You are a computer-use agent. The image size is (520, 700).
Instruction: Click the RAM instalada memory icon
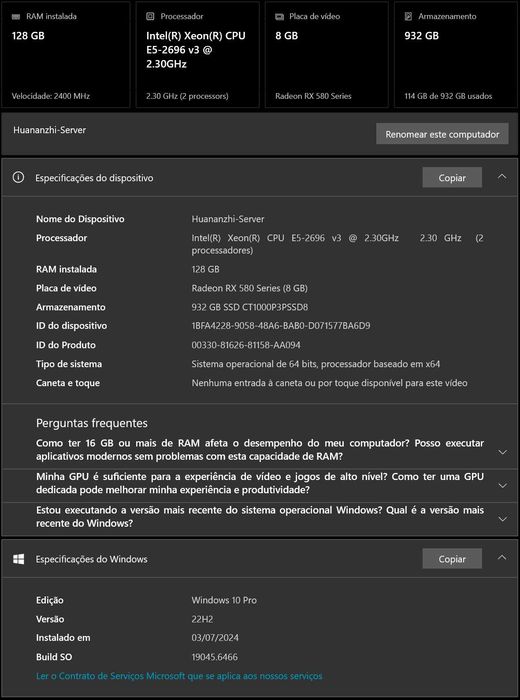[x=16, y=17]
